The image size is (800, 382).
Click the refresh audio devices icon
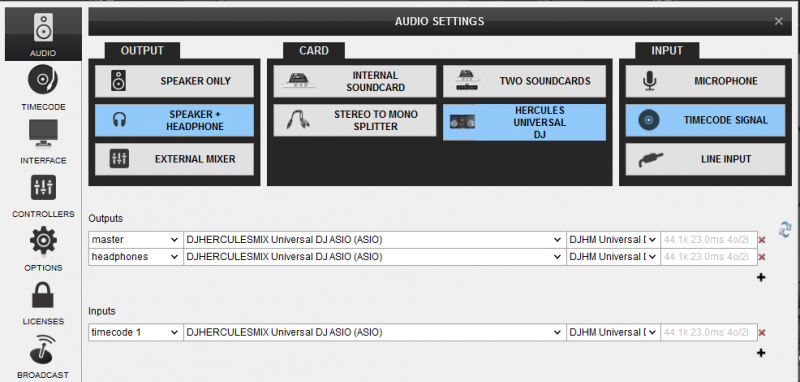(x=785, y=229)
